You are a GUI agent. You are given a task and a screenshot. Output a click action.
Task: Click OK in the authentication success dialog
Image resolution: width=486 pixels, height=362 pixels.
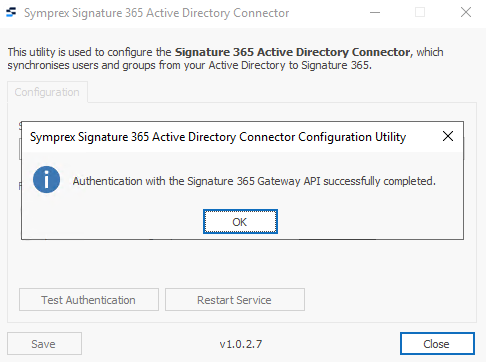coord(240,222)
